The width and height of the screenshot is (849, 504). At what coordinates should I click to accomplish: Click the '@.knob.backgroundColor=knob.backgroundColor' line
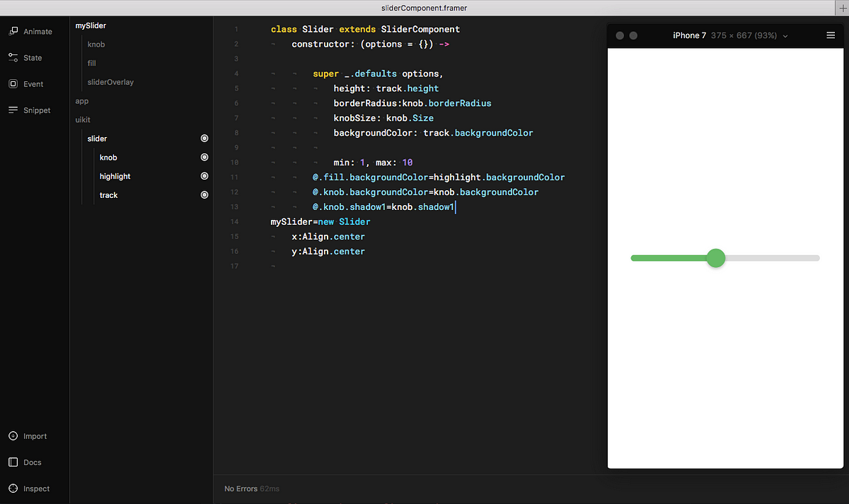[x=425, y=192]
